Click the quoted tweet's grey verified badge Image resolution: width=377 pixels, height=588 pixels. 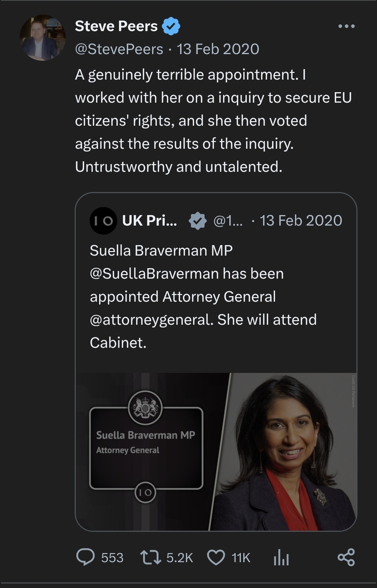[x=197, y=221]
